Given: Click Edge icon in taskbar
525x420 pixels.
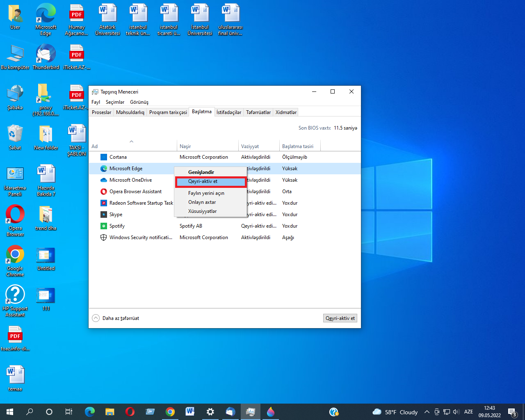Looking at the screenshot, I should [x=90, y=412].
